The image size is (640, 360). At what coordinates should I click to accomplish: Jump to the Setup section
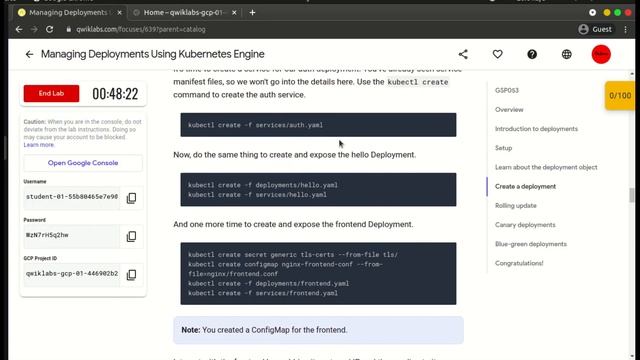pyautogui.click(x=503, y=148)
